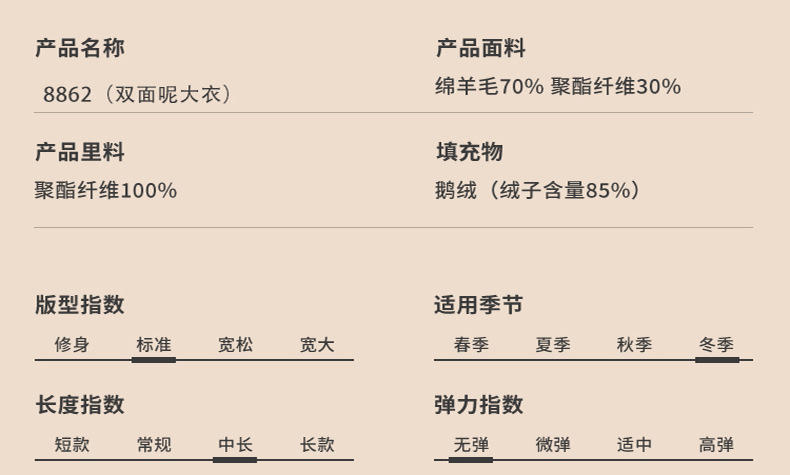Click fabric text 绵羊毛70% 聚酯纤维30%
Viewport: 790px width, 475px height.
tap(558, 87)
